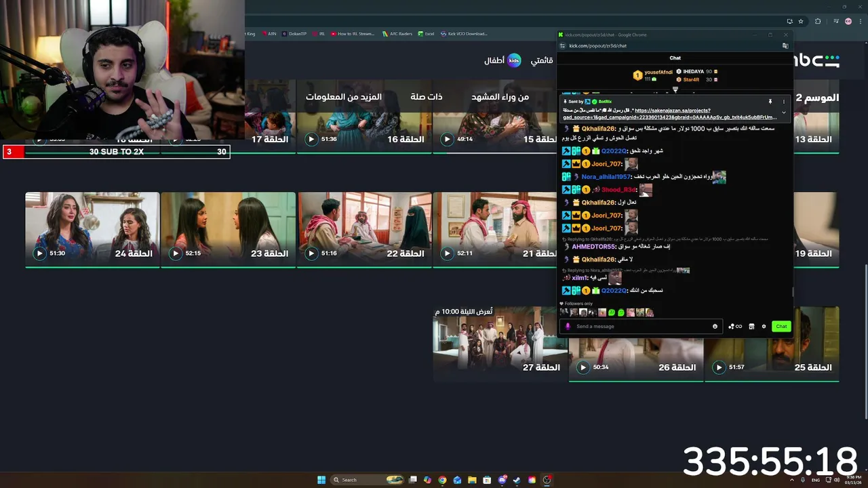Image resolution: width=868 pixels, height=488 pixels.
Task: Open Kick chat settings gear
Action: tap(764, 327)
